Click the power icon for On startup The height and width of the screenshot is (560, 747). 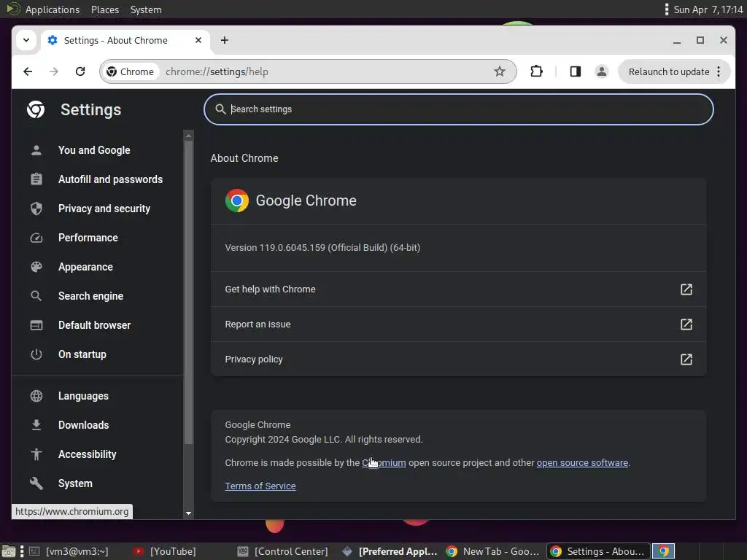point(36,354)
